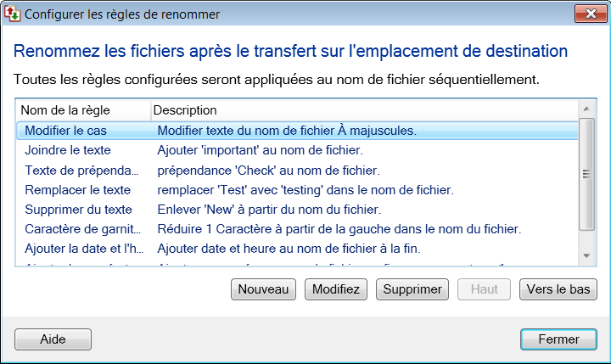This screenshot has width=611, height=364.
Task: Click the 'Fermer' button
Action: tap(558, 339)
